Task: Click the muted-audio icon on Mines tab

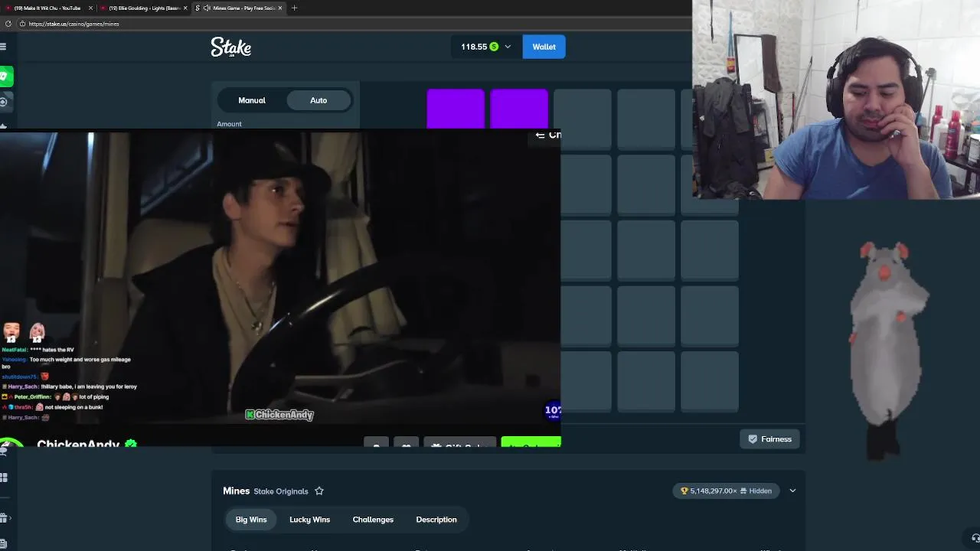Action: point(207,8)
